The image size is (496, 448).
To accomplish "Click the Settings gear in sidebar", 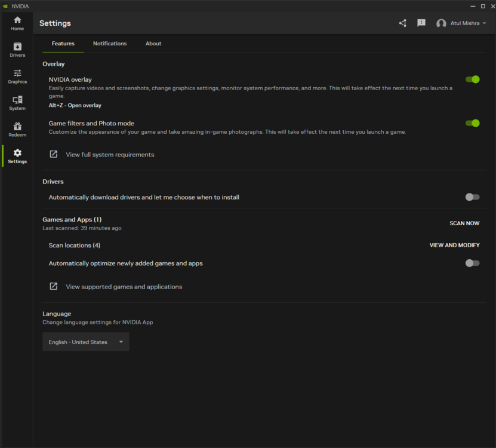I will (17, 156).
